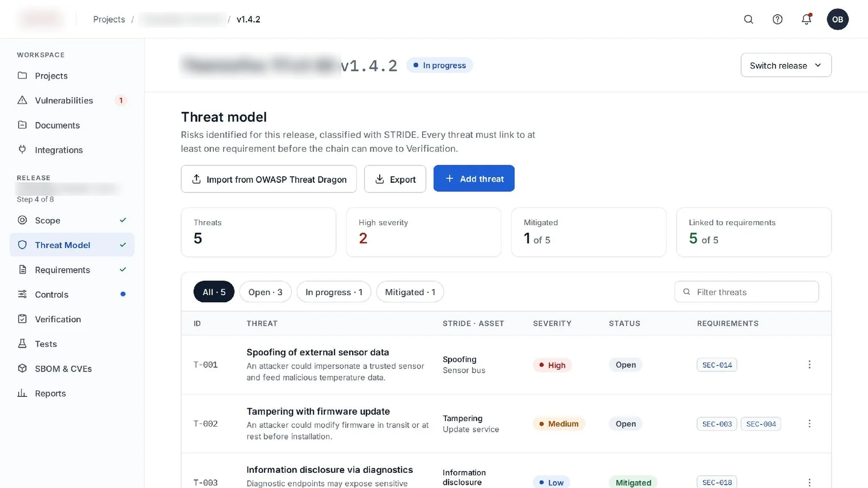This screenshot has height=488, width=868.
Task: Click Import from OWASP Threat Dragon
Action: (269, 179)
